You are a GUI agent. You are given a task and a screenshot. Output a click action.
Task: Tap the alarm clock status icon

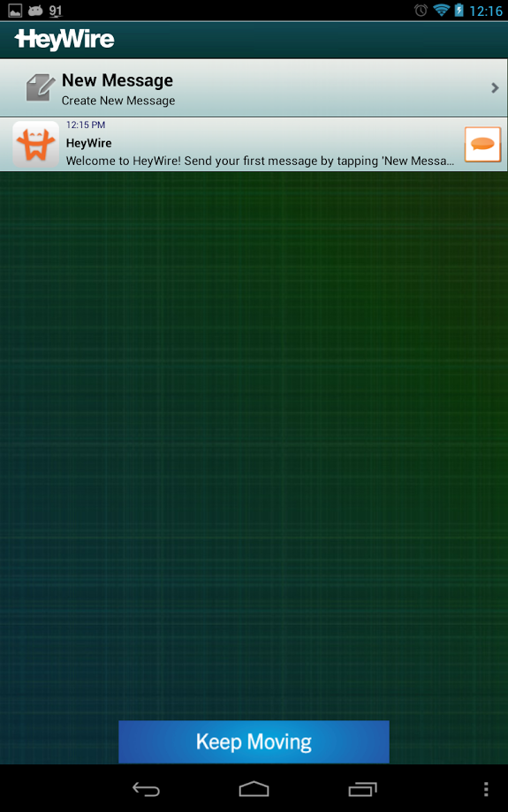click(x=421, y=11)
